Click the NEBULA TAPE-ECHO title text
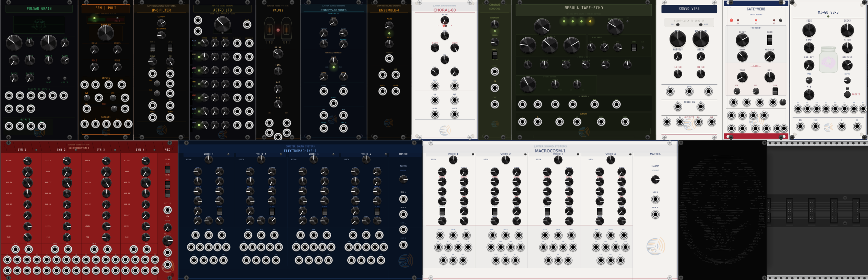This screenshot has height=280, width=868. coord(583,8)
